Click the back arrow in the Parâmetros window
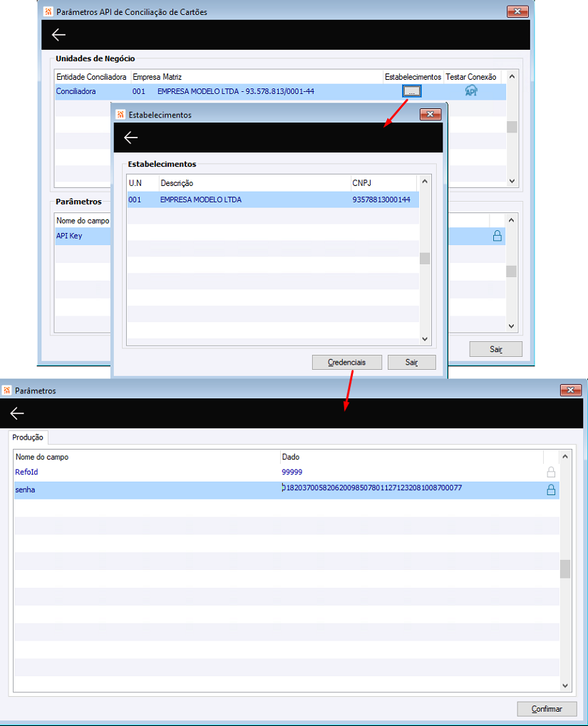The height and width of the screenshot is (726, 588). point(17,413)
